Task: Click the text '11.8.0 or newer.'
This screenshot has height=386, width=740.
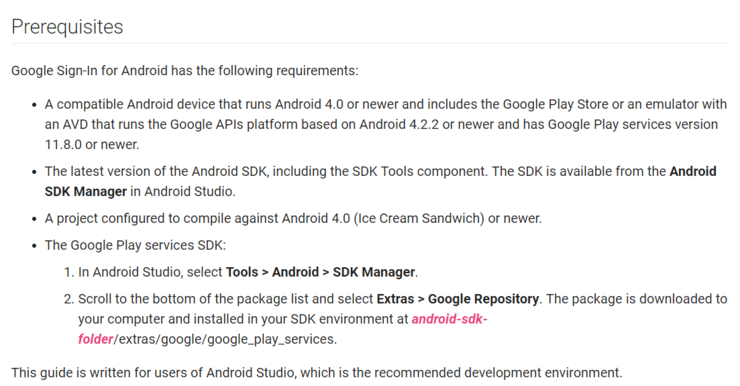Action: pos(92,144)
